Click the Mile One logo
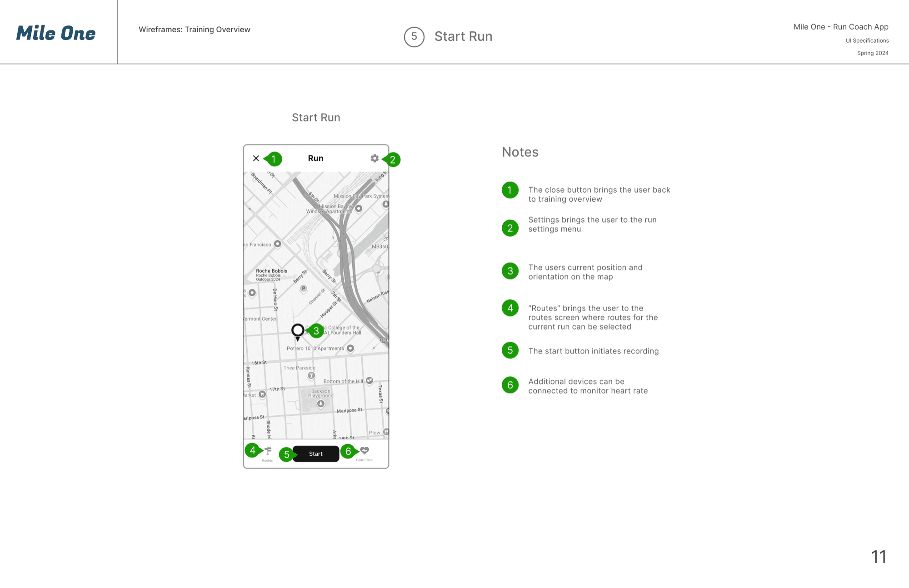The width and height of the screenshot is (909, 588). pyautogui.click(x=56, y=33)
